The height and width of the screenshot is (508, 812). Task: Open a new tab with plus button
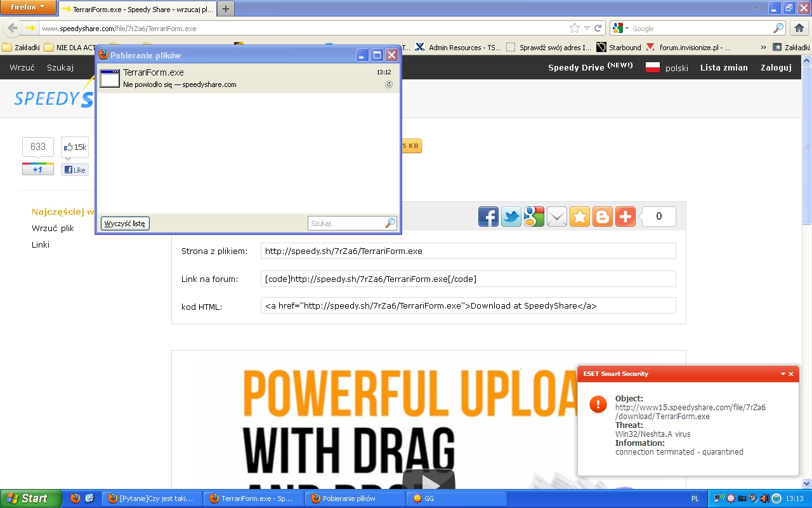coord(226,9)
